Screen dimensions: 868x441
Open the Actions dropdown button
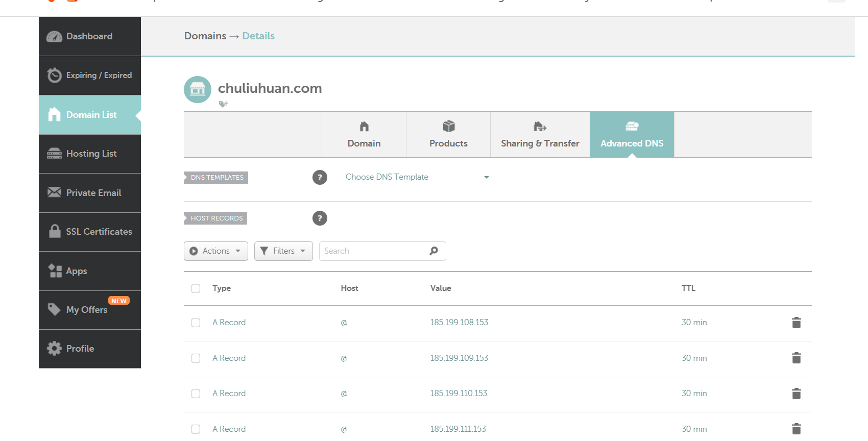(216, 251)
